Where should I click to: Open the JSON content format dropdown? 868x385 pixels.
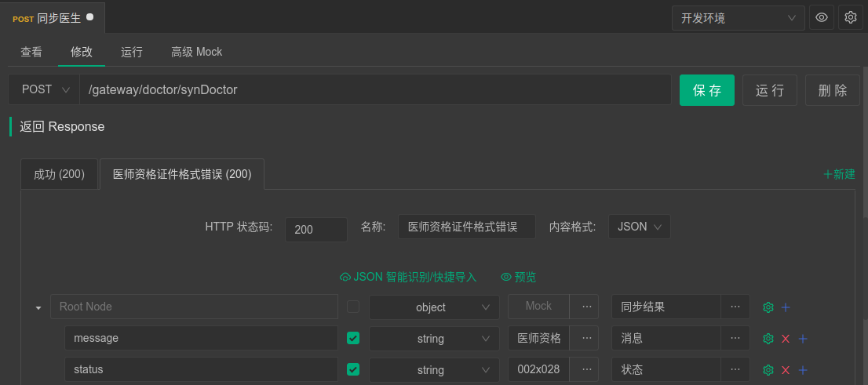640,227
